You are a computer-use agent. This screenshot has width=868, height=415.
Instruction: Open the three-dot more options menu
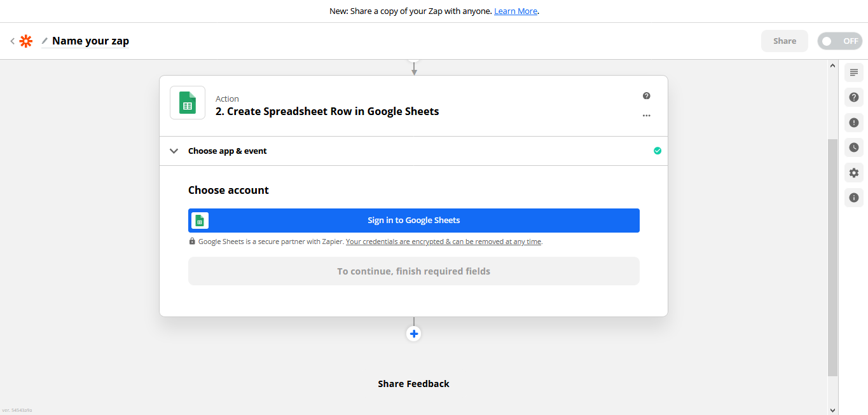(x=646, y=116)
